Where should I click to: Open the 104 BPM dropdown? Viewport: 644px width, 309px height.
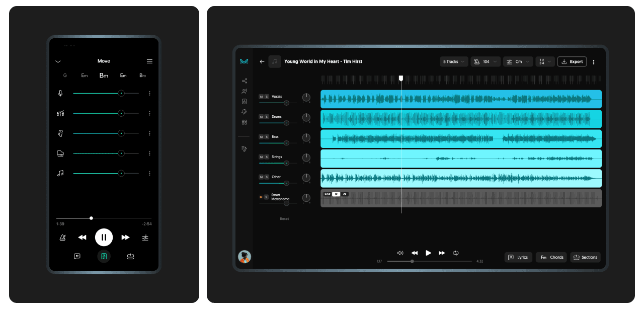(485, 61)
